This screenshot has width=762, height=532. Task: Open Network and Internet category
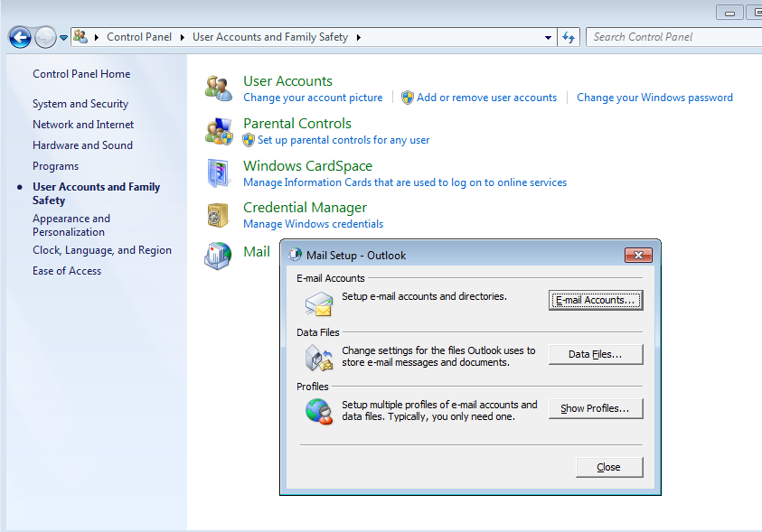pos(83,125)
